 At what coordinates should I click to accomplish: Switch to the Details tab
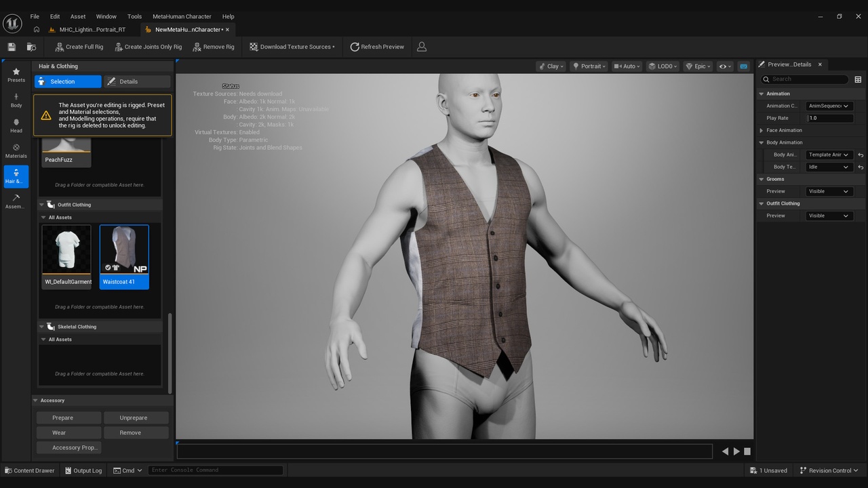pyautogui.click(x=136, y=81)
